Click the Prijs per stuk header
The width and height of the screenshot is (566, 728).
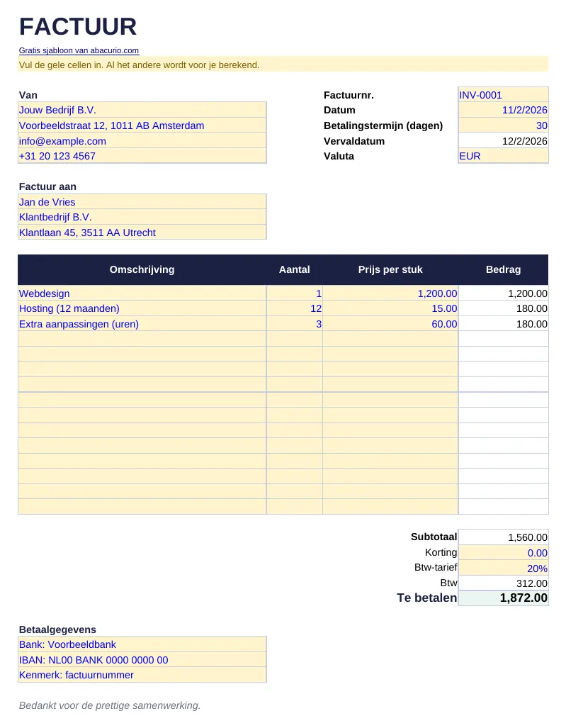[390, 269]
